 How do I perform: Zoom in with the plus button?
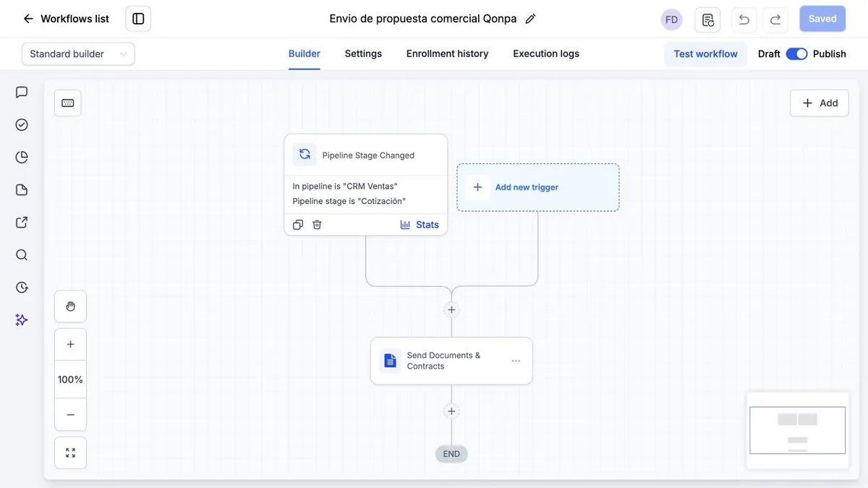pyautogui.click(x=70, y=344)
